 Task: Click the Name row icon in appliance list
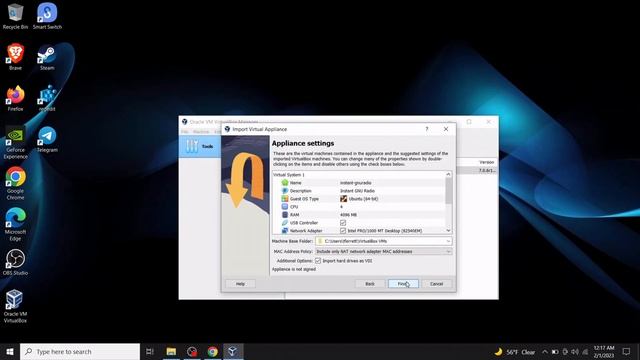point(285,182)
